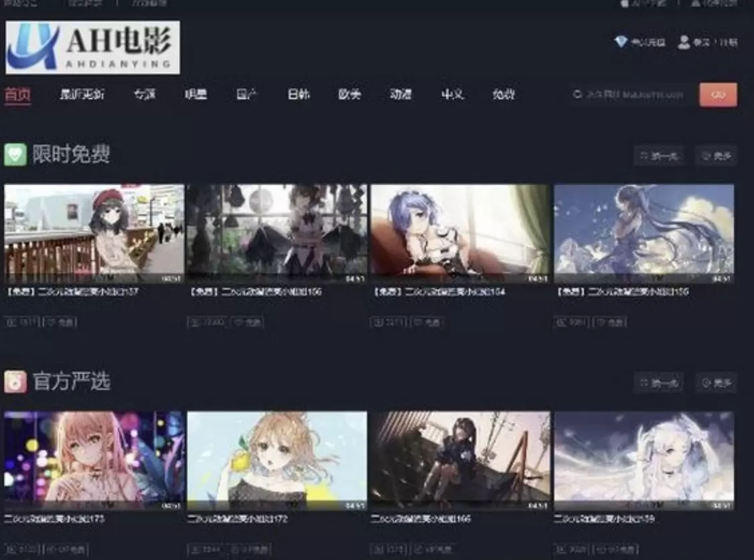This screenshot has height=560, width=754.
Task: Click the 官方严选 section heading
Action: coord(71,382)
